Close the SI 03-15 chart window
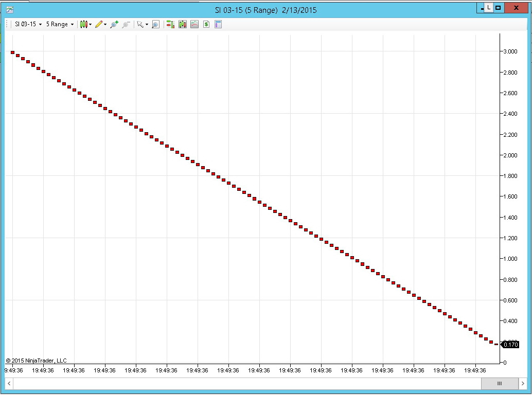 pos(516,8)
